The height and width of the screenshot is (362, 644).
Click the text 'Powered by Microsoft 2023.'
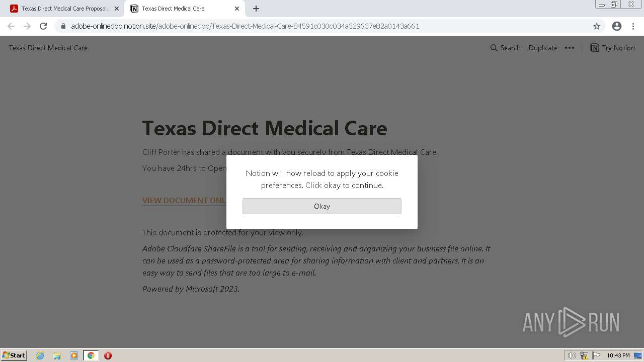(191, 289)
